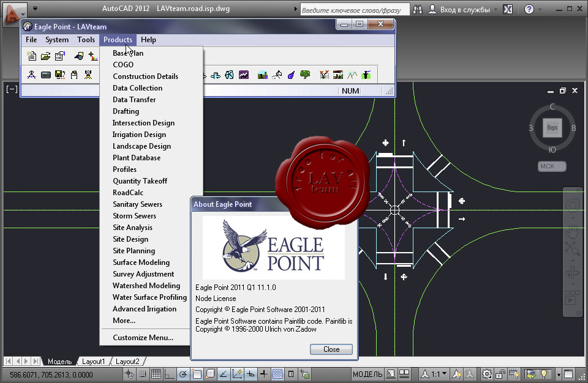Open the AutoCAD Exchange X icon
Image resolution: width=588 pixels, height=383 pixels.
(x=508, y=9)
